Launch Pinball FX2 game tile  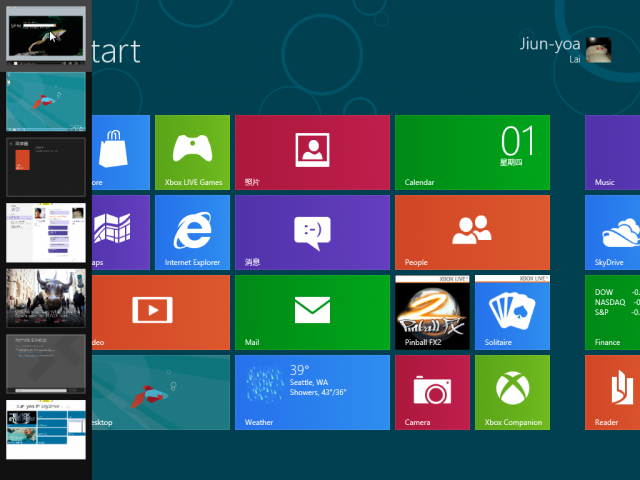pos(432,312)
